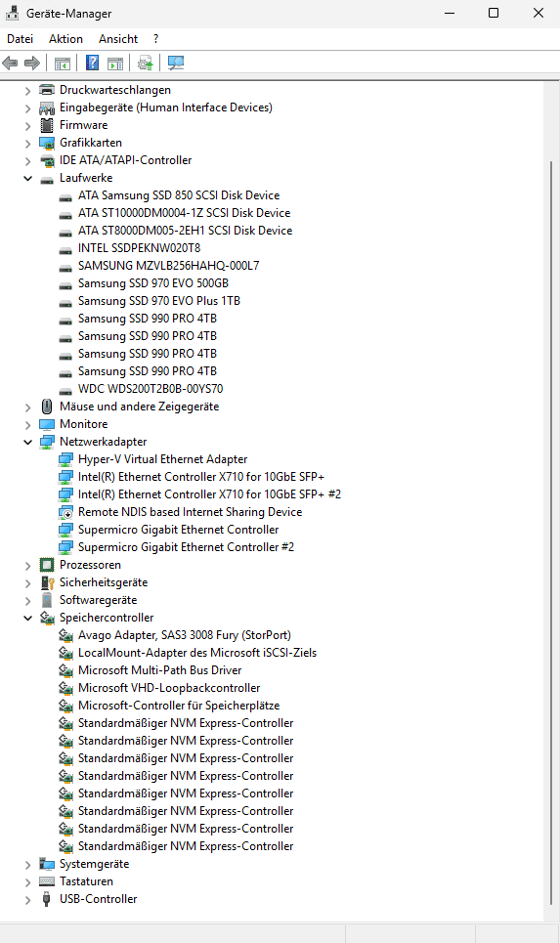
Task: Click the Softwaregeräte icon
Action: pos(47,600)
